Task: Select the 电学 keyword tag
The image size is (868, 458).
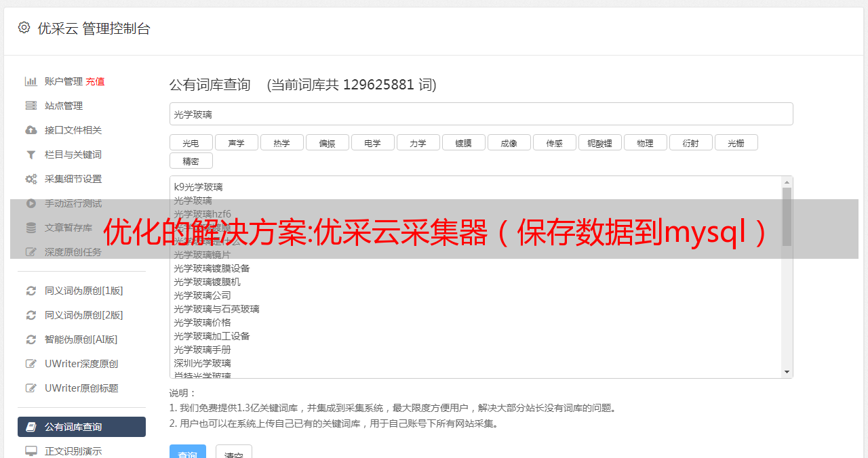Action: tap(372, 142)
